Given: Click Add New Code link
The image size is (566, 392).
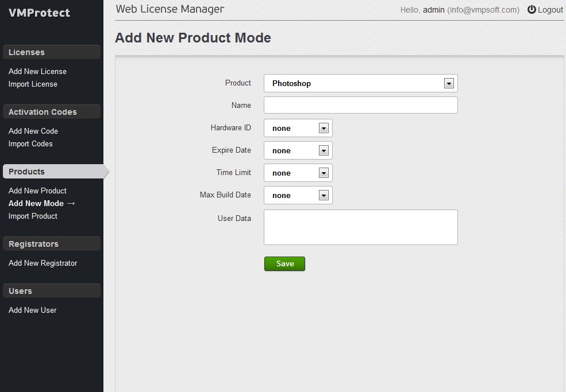Looking at the screenshot, I should 33,131.
